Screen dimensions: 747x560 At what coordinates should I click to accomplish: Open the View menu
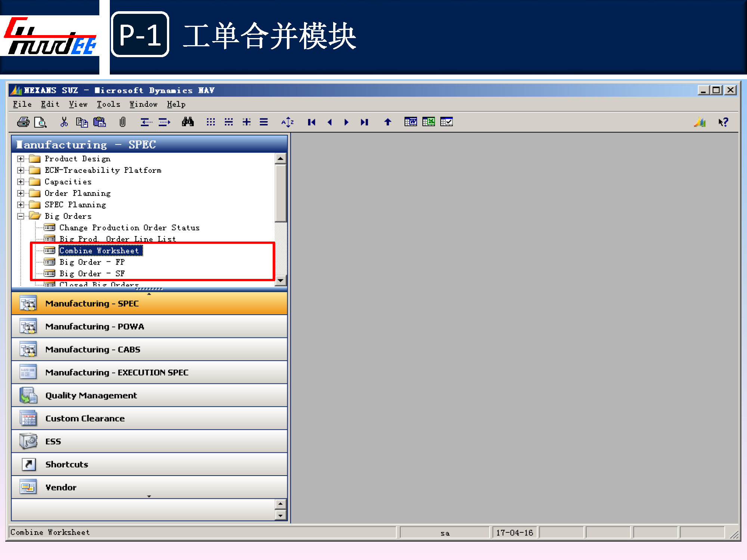(x=78, y=105)
